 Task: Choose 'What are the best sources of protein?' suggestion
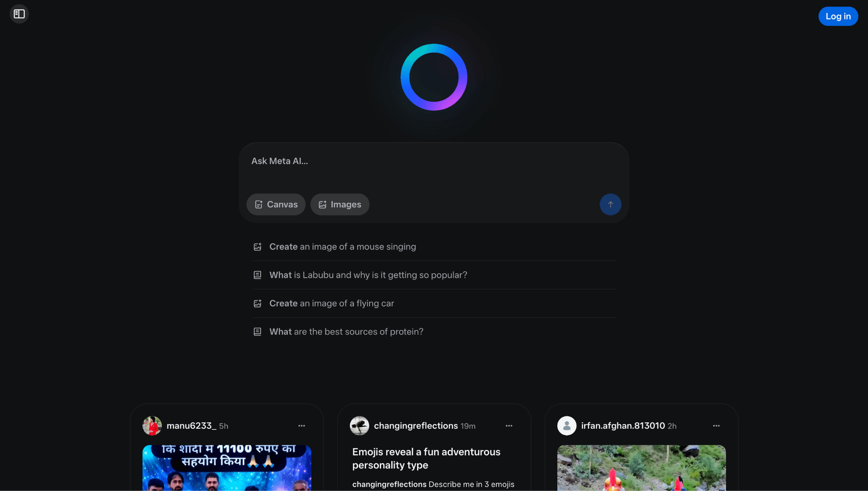click(434, 332)
